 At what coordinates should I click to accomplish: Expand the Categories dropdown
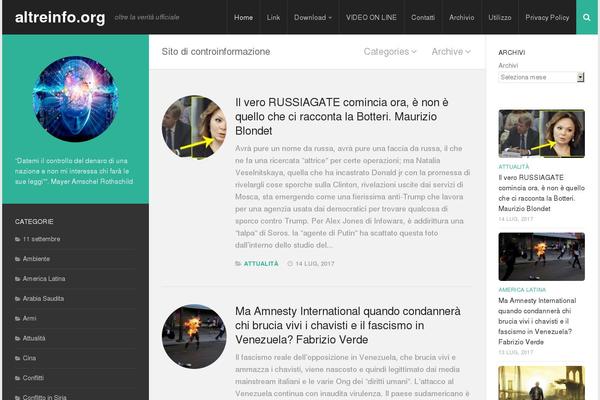pyautogui.click(x=390, y=52)
